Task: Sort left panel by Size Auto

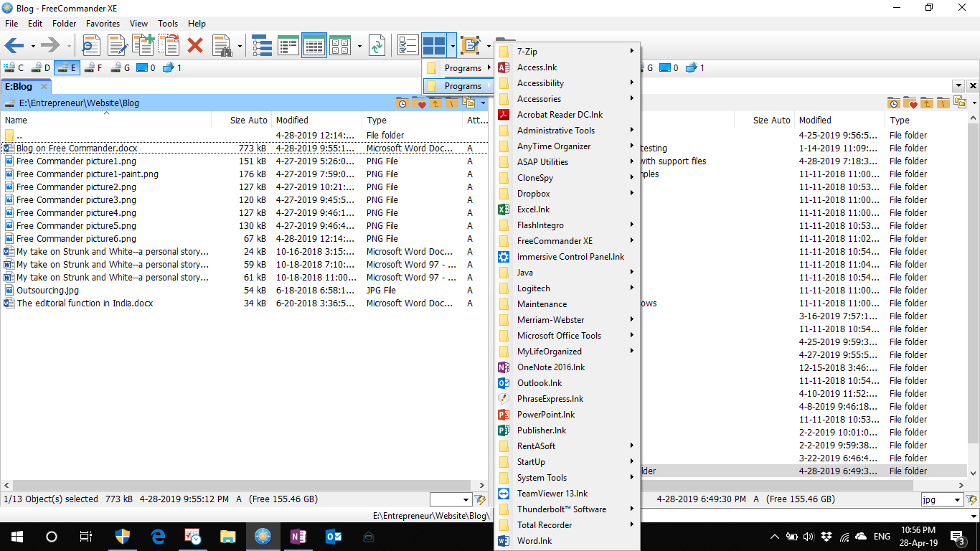Action: pyautogui.click(x=242, y=120)
